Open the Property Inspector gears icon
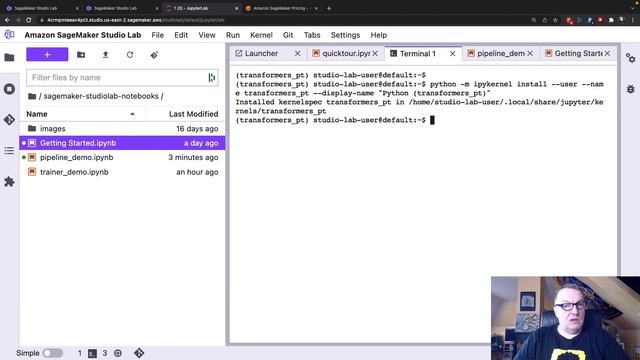Image resolution: width=640 pixels, height=360 pixels. click(x=631, y=58)
